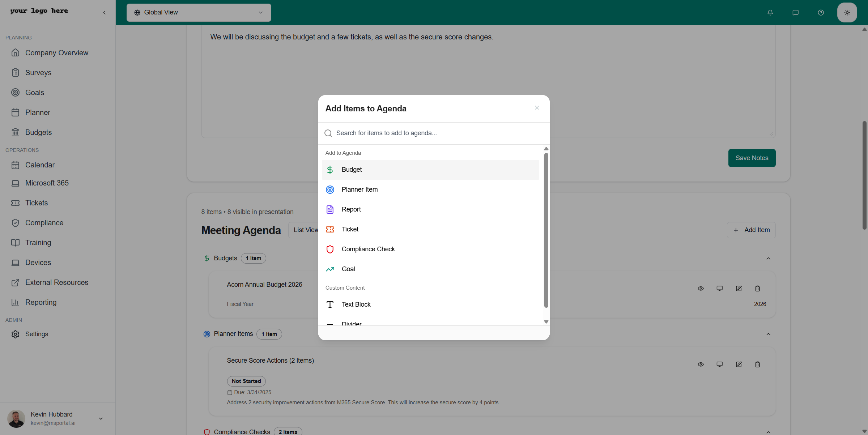Add a Planner Item to the agenda
This screenshot has width=868, height=435.
tap(430, 189)
